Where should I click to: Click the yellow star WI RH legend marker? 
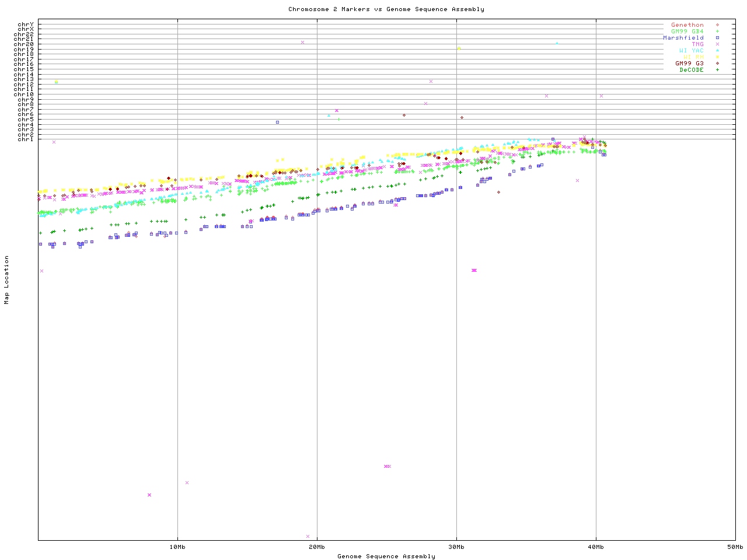tap(717, 57)
